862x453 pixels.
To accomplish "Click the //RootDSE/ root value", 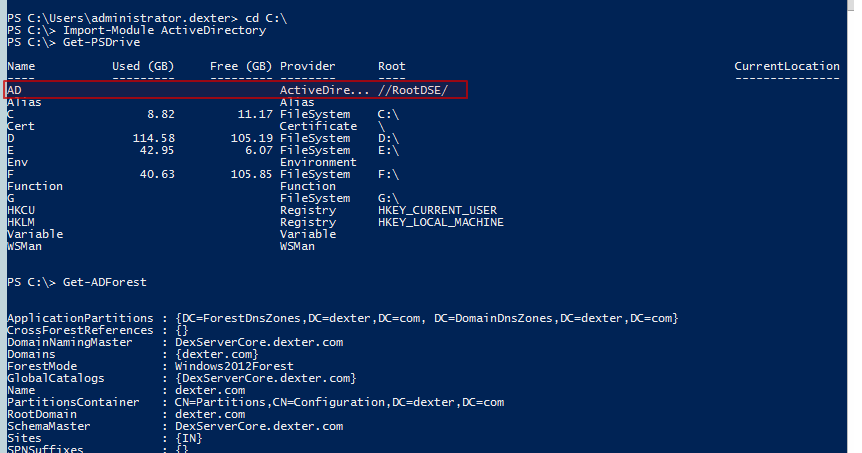I will (x=413, y=90).
